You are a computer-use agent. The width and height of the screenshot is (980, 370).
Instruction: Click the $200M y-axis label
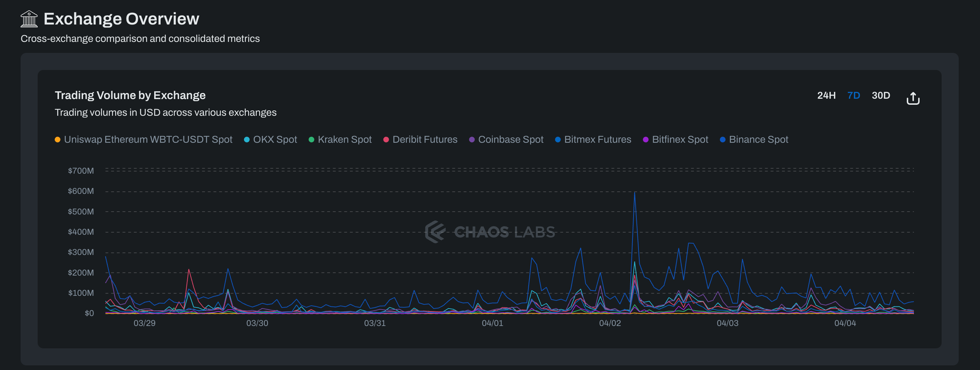[81, 273]
